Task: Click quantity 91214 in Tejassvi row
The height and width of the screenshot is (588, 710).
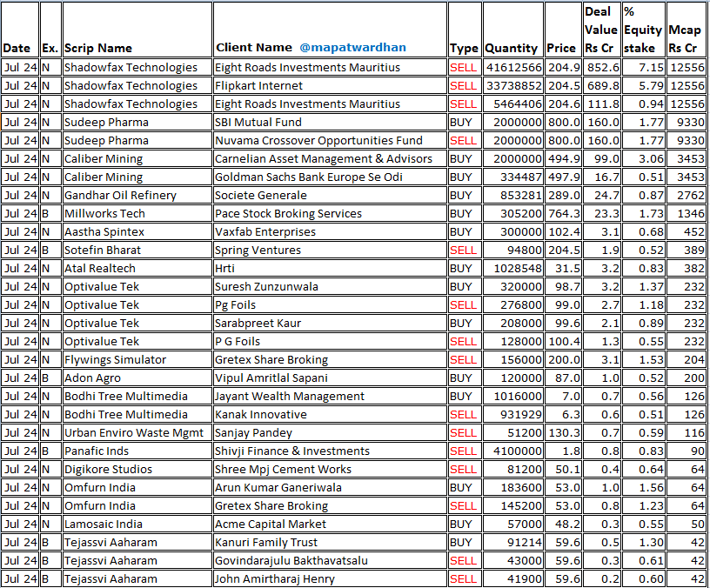Action: click(x=513, y=542)
